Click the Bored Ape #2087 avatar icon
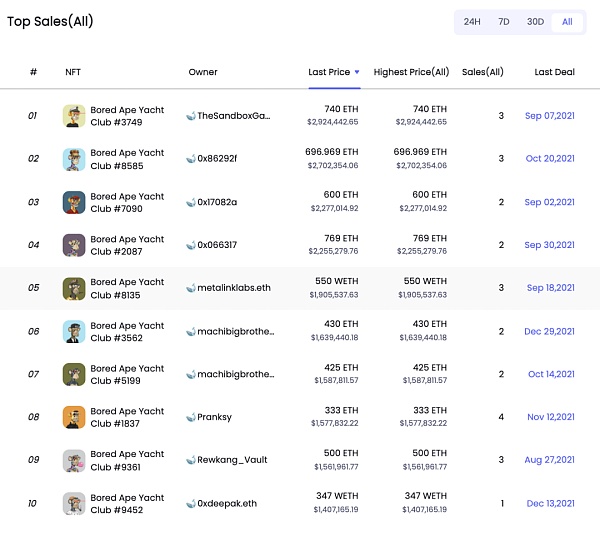 (x=74, y=245)
